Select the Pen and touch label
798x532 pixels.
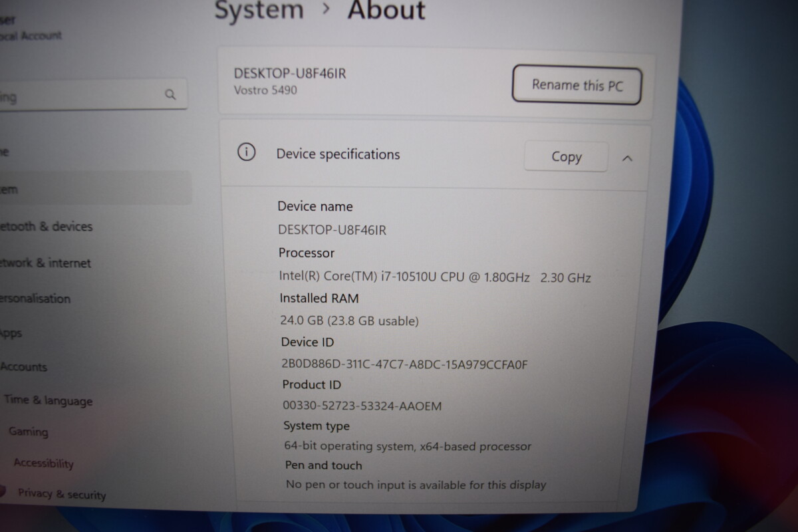click(324, 465)
